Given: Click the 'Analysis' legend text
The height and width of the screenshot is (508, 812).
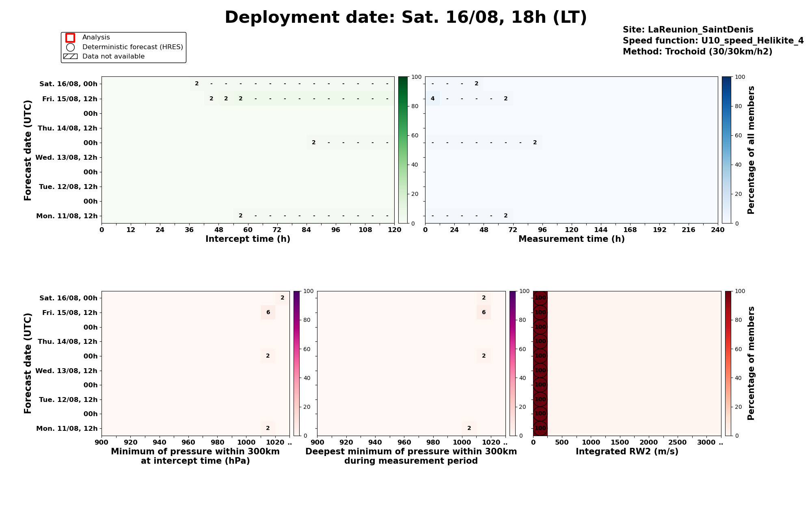Looking at the screenshot, I should pos(96,37).
